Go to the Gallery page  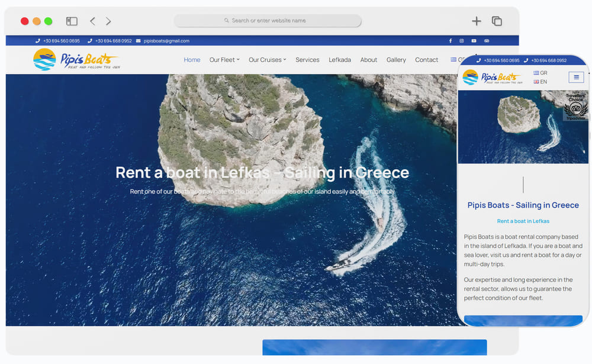point(396,60)
